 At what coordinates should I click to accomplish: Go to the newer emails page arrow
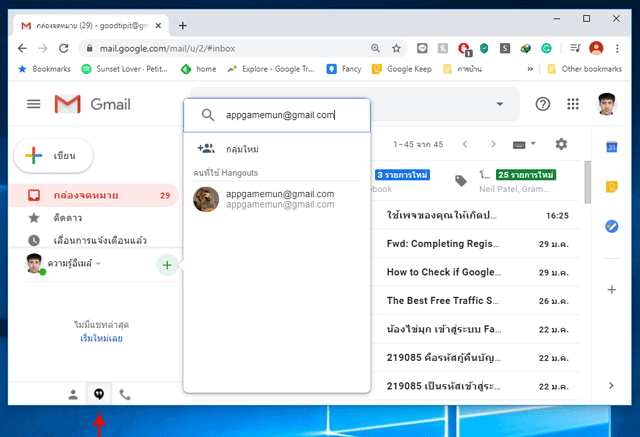[x=465, y=144]
